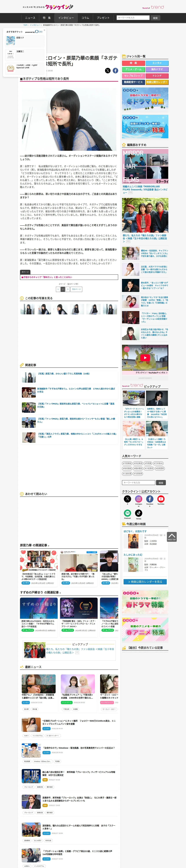Click the 次のページ pagination button
Screen dimensions: 186x868
(76, 289)
